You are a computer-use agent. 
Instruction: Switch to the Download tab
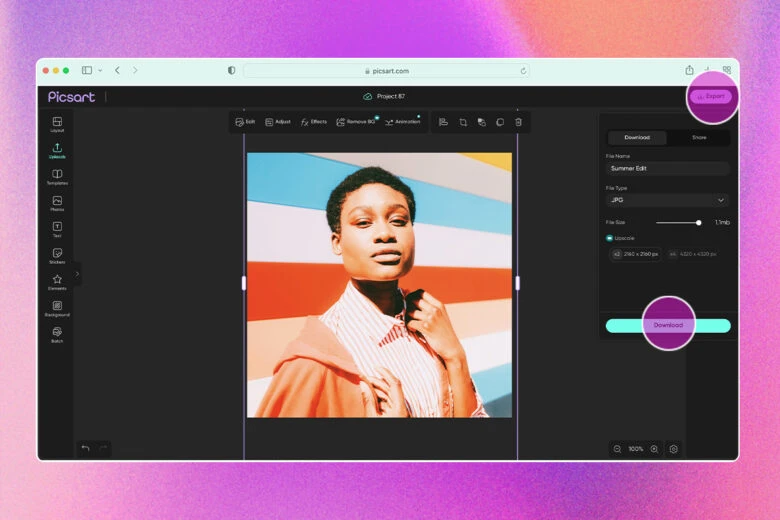637,137
